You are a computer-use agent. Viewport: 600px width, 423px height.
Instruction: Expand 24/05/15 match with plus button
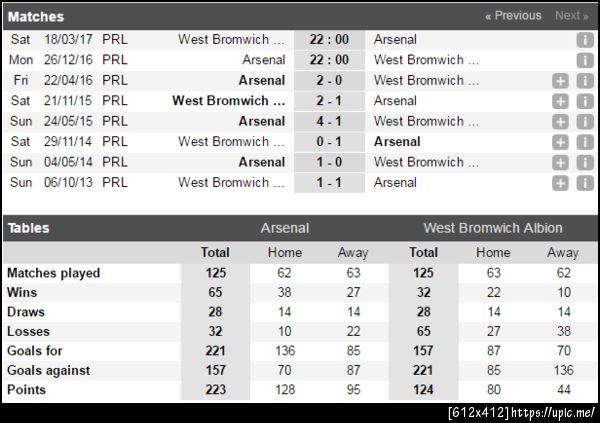coord(560,121)
